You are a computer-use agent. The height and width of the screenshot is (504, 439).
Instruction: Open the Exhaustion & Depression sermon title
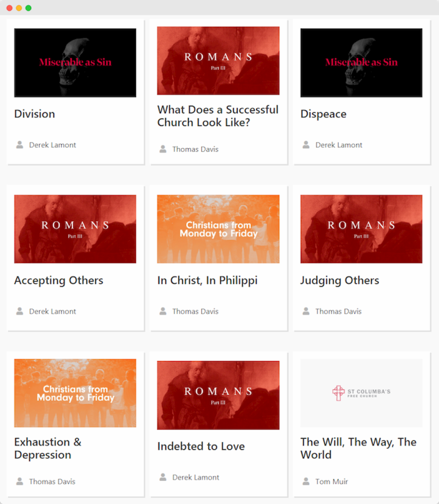[x=48, y=448]
